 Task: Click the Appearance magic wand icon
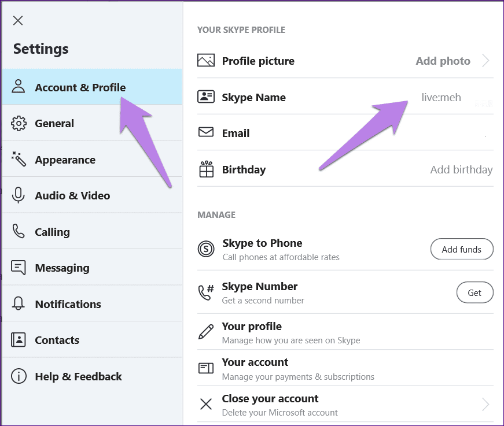pyautogui.click(x=19, y=160)
